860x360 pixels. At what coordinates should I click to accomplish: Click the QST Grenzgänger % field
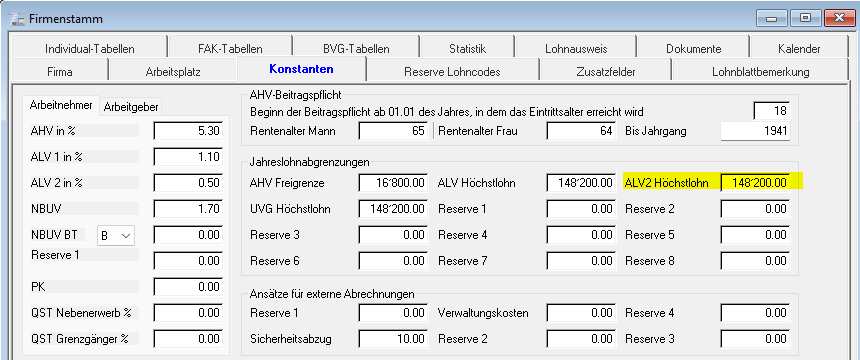pyautogui.click(x=188, y=339)
